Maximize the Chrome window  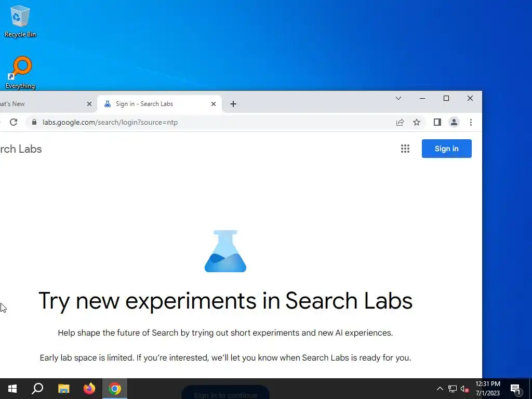coord(446,98)
